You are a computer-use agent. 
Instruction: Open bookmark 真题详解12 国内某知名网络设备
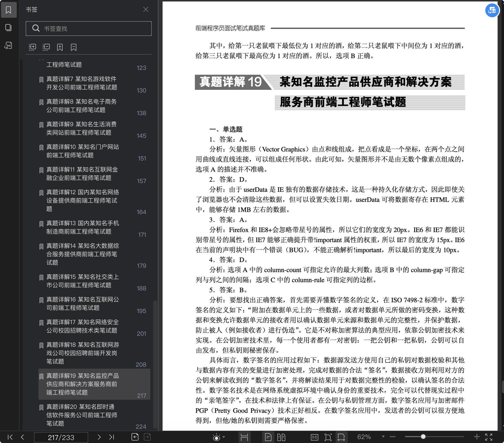[x=94, y=201]
